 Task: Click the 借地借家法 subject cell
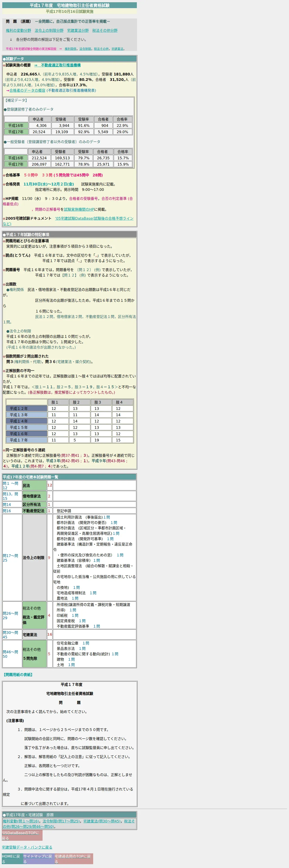click(x=34, y=496)
